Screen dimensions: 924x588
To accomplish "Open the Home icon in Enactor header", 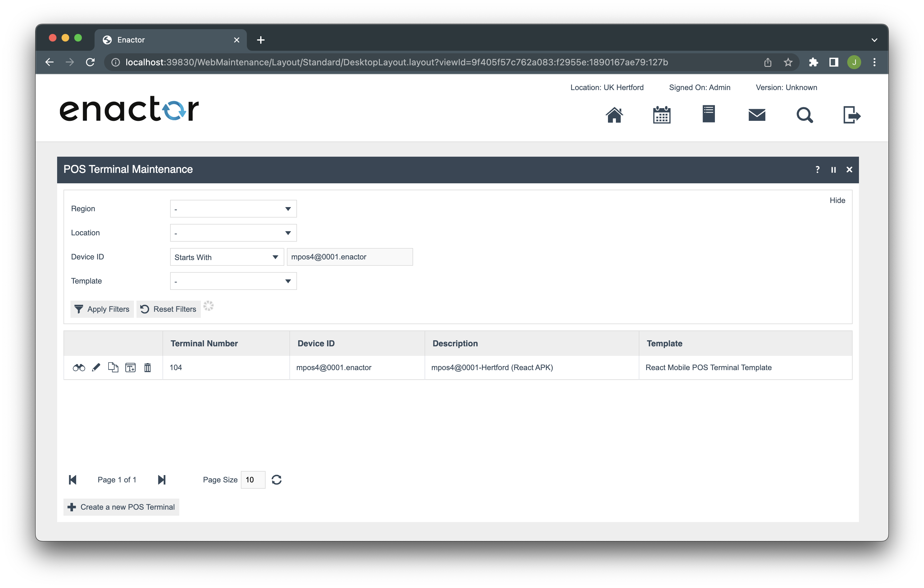I will click(x=614, y=115).
